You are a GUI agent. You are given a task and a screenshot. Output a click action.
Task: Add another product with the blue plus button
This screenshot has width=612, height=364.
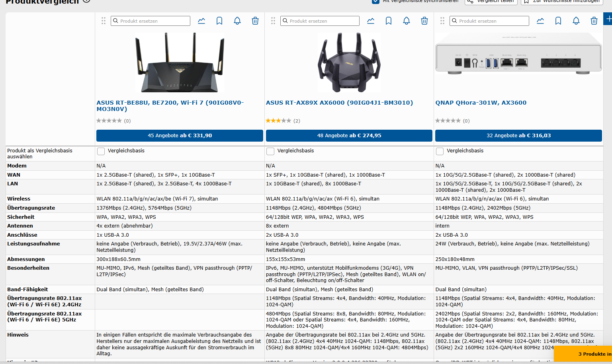coord(608,19)
